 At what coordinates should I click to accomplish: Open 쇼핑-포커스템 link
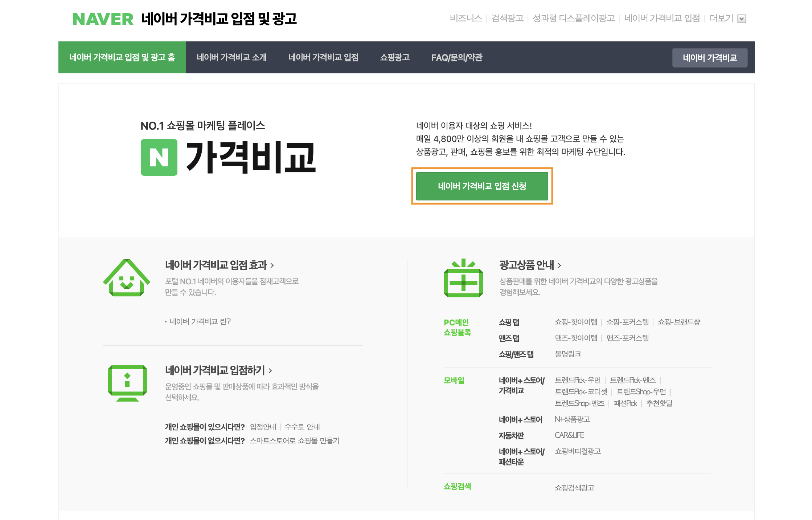click(x=627, y=322)
